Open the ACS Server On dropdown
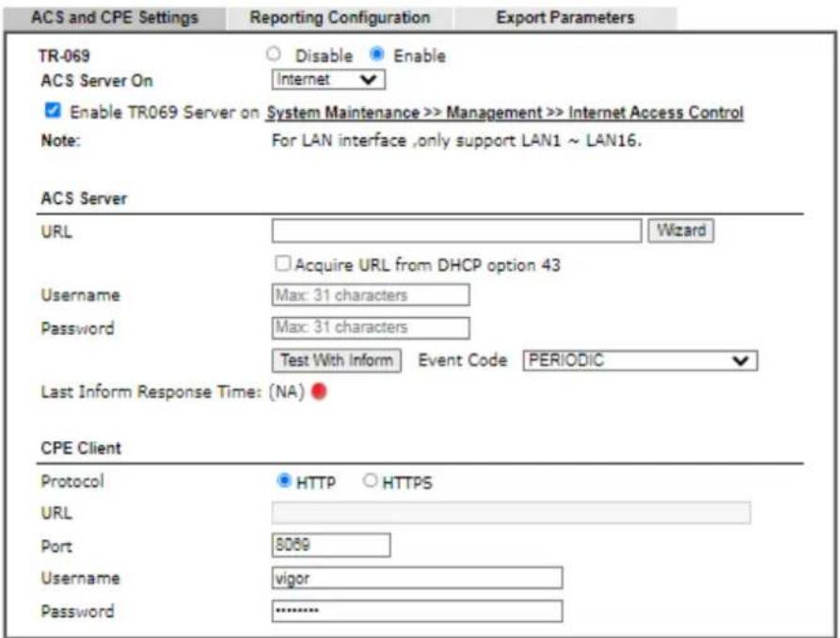This screenshot has width=840, height=638. [x=328, y=80]
